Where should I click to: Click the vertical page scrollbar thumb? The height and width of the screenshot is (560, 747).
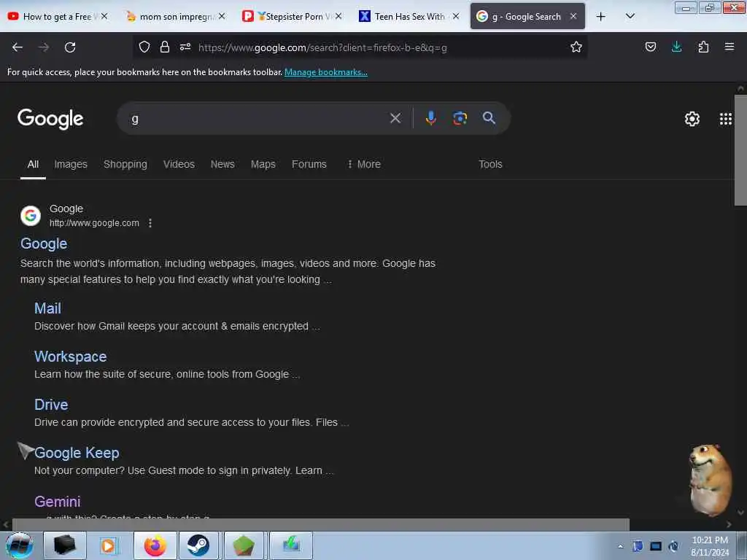(x=740, y=150)
